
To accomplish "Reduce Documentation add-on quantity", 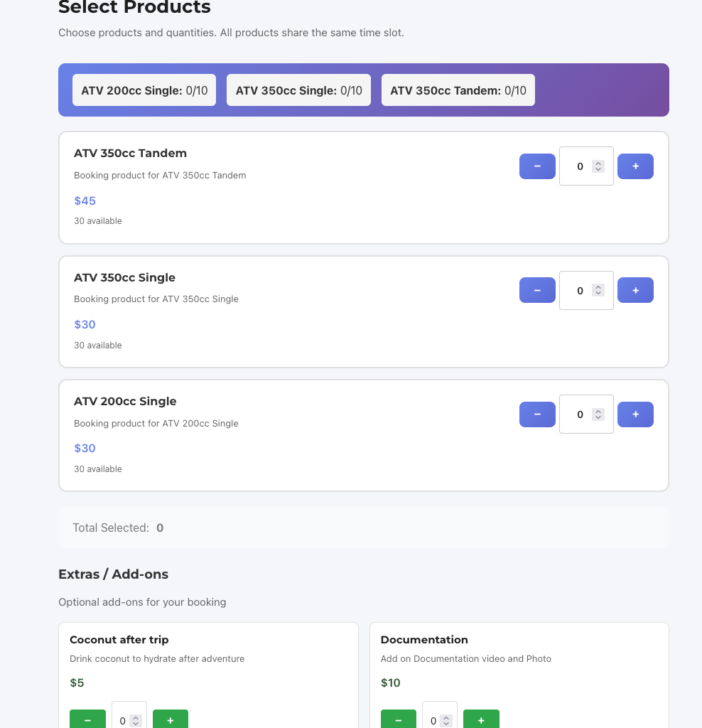I will 399,720.
